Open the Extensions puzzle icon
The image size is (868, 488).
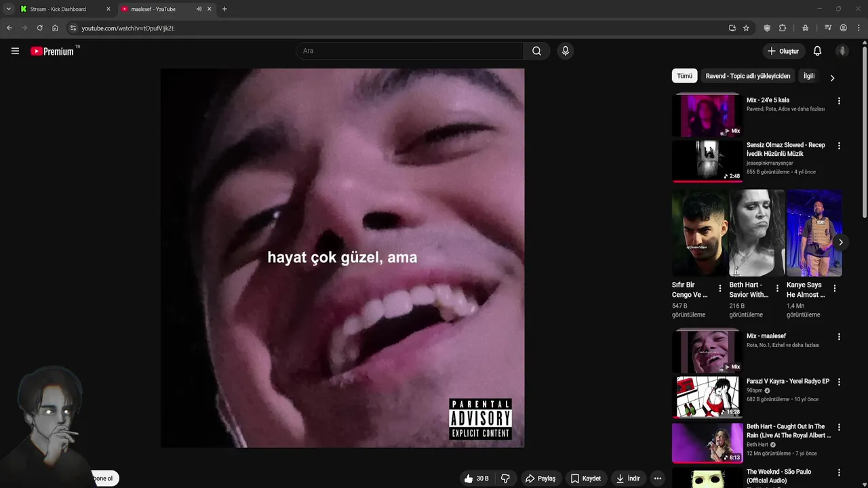[x=783, y=28]
